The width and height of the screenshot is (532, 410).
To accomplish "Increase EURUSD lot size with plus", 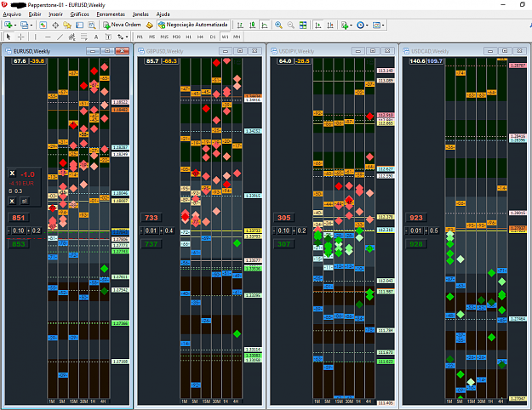I will click(x=28, y=231).
